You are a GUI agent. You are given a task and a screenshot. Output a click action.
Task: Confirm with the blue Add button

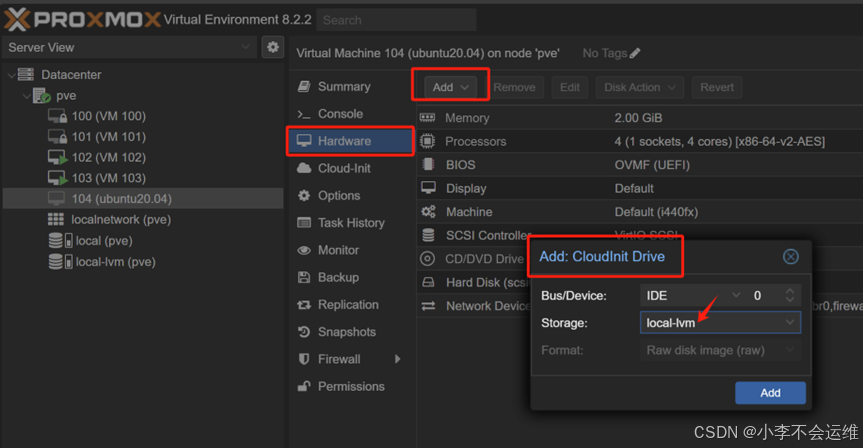click(x=770, y=393)
